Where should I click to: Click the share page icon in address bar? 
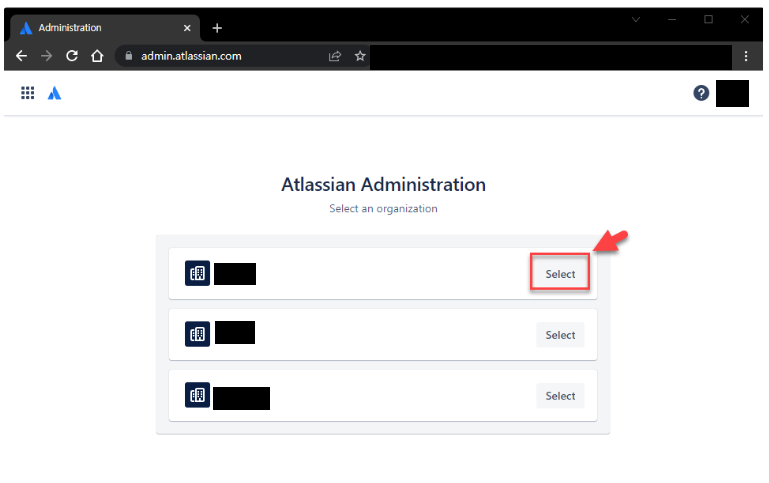[334, 56]
